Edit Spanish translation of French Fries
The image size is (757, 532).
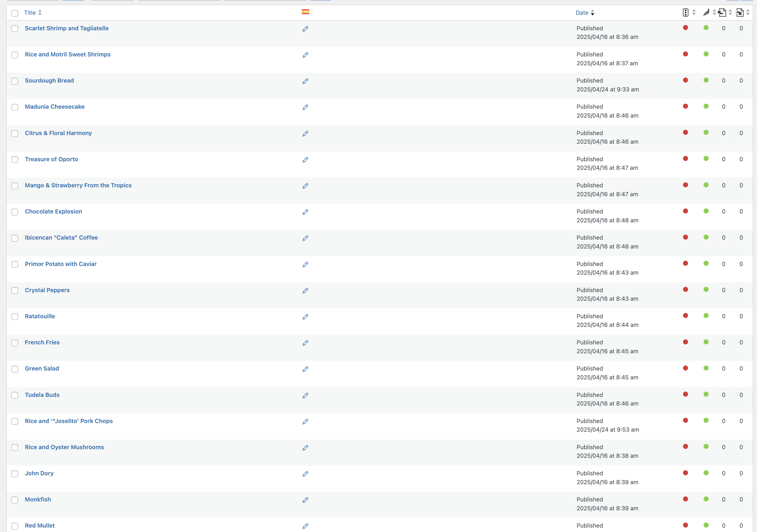pyautogui.click(x=305, y=343)
